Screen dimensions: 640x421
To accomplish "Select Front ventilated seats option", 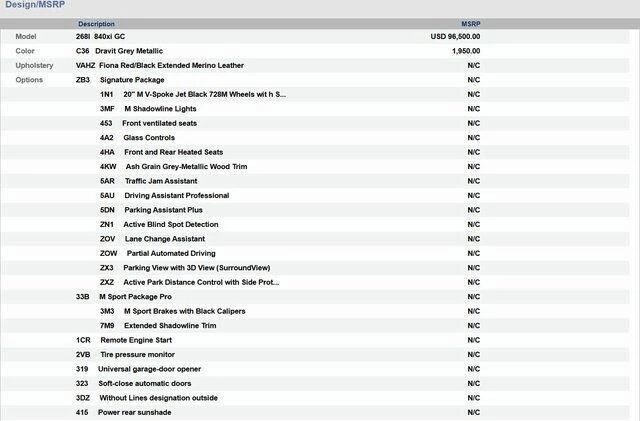I will [x=162, y=123].
